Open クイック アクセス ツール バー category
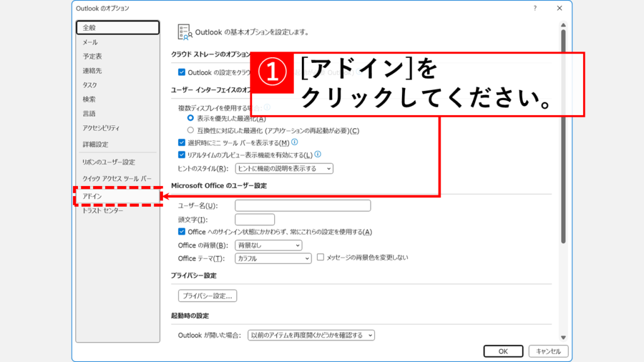The image size is (644, 362). 118,178
